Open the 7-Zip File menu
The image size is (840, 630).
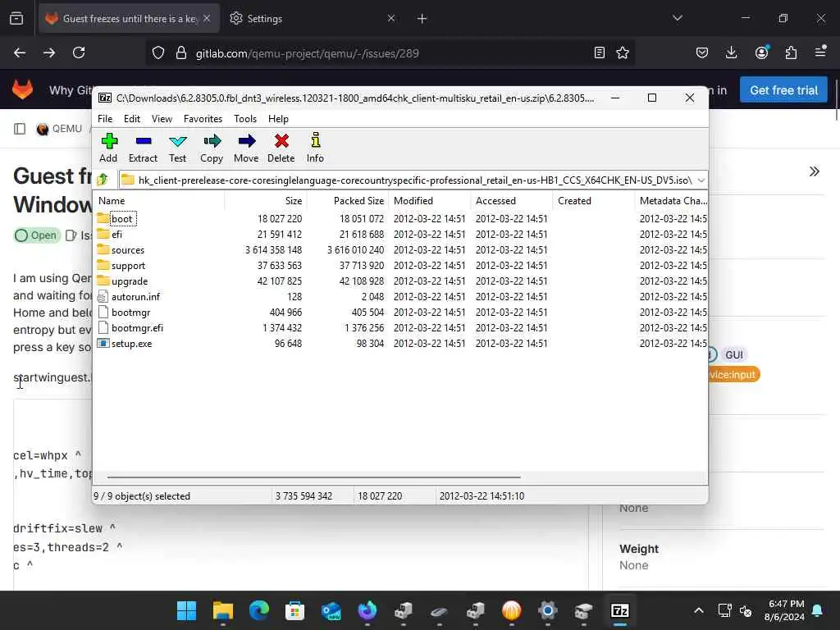tap(105, 119)
